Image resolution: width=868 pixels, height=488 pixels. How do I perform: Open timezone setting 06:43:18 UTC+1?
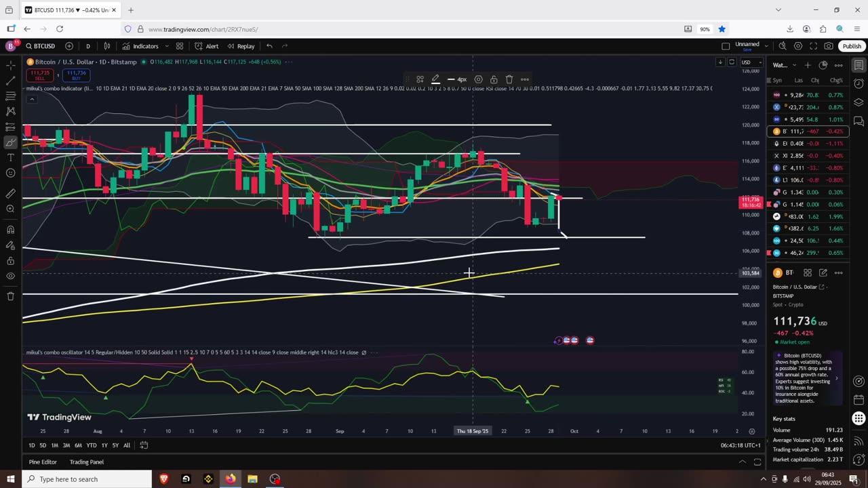tap(741, 445)
